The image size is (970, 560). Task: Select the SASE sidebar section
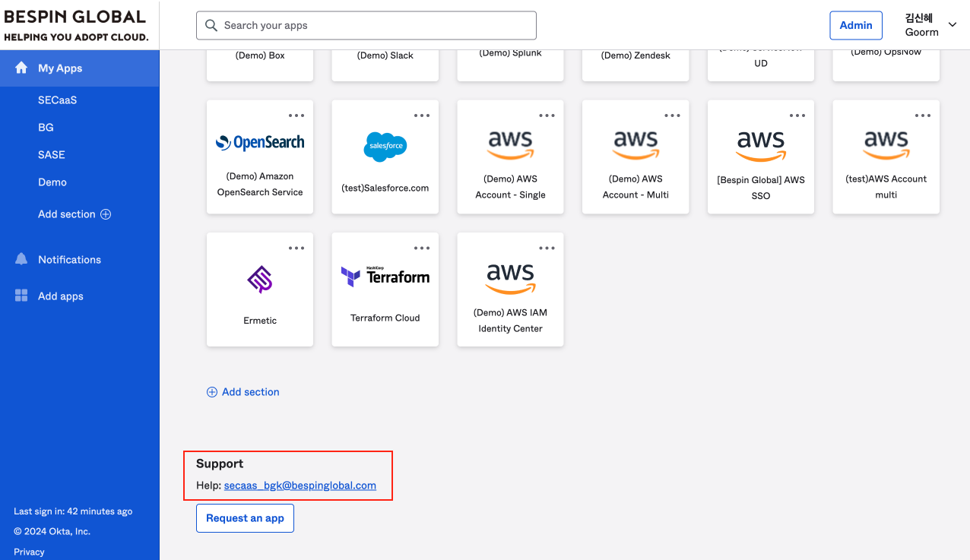click(x=52, y=155)
